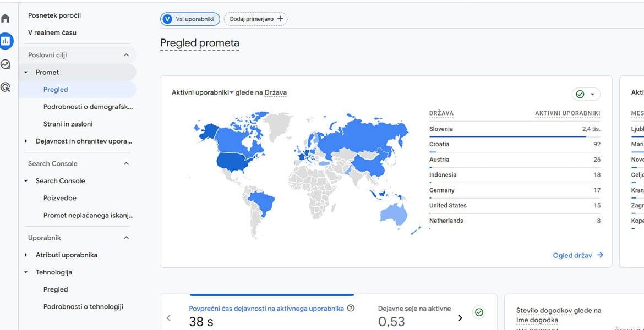The image size is (644, 330).
Task: Expand the Atributi uporabnika tree item
Action: coord(26,255)
